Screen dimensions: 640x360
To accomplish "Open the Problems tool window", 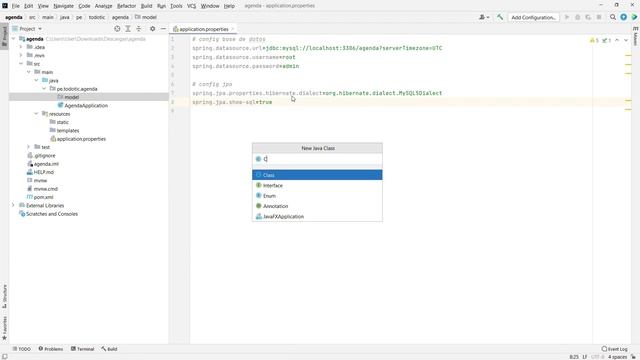I will pyautogui.click(x=51, y=349).
